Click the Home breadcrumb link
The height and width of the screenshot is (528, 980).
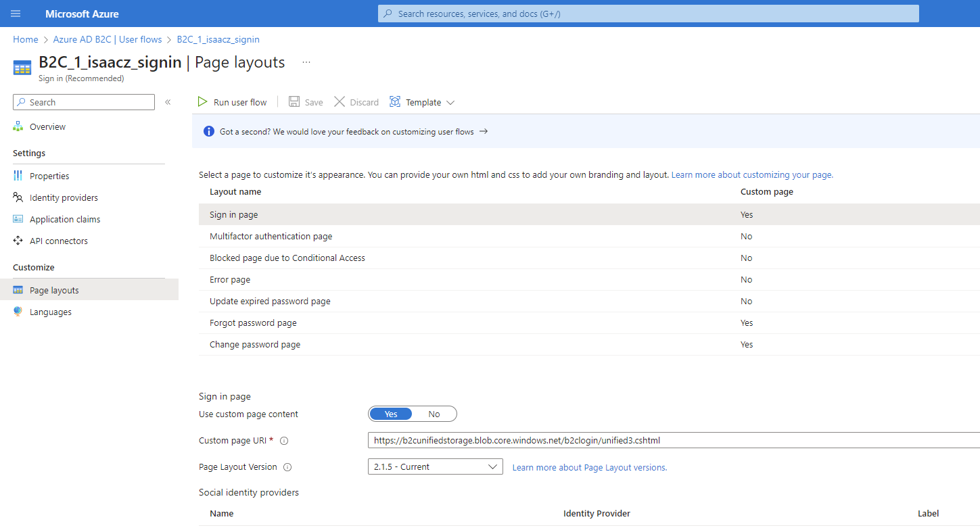point(26,39)
